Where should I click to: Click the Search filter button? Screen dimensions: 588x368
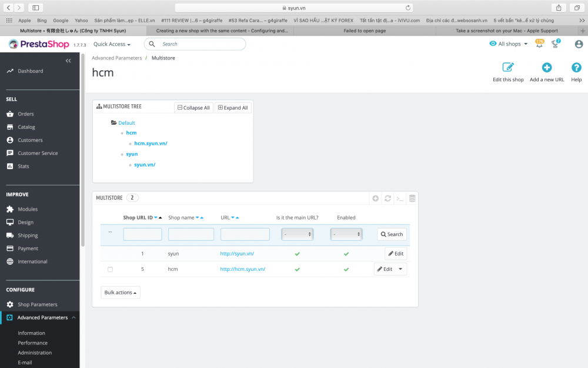[392, 234]
